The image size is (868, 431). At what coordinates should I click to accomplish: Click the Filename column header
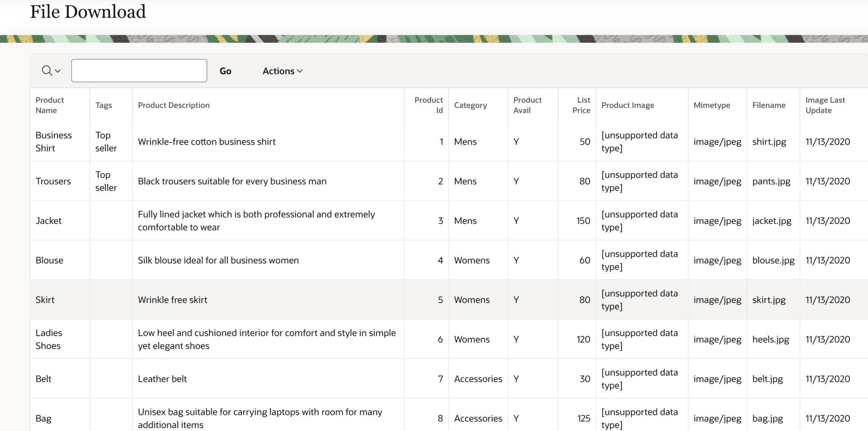point(769,105)
